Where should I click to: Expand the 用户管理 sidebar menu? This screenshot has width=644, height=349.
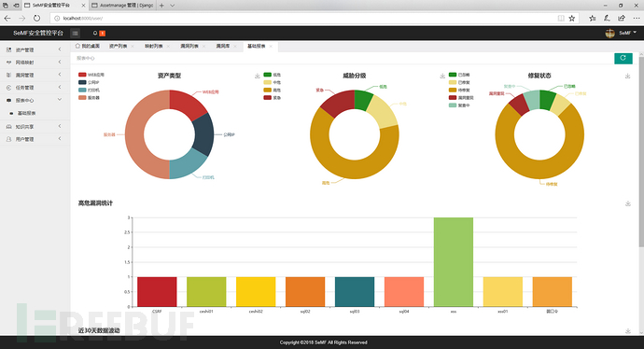click(35, 139)
